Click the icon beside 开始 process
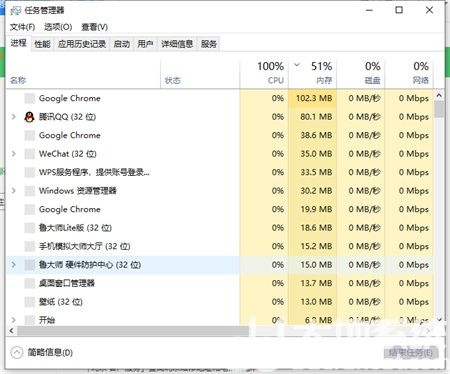Image resolution: width=450 pixels, height=374 pixels. click(x=30, y=320)
